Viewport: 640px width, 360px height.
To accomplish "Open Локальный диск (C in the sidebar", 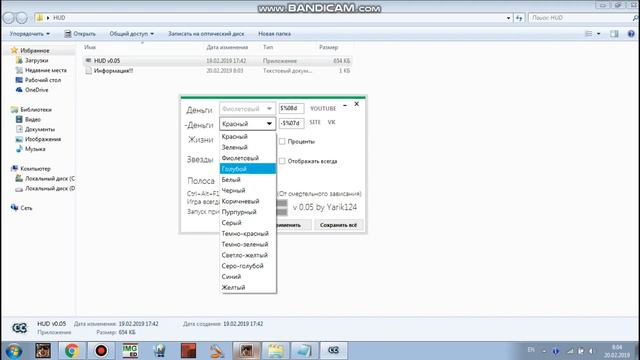I will tap(49, 178).
